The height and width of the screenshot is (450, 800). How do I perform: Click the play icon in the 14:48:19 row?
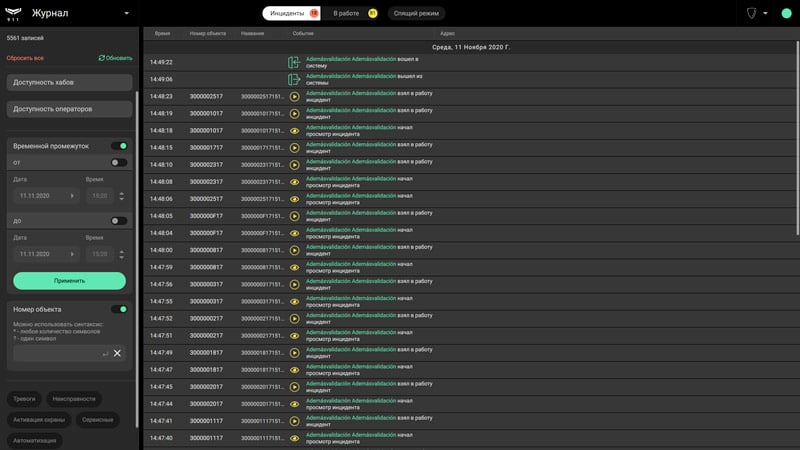pyautogui.click(x=294, y=114)
